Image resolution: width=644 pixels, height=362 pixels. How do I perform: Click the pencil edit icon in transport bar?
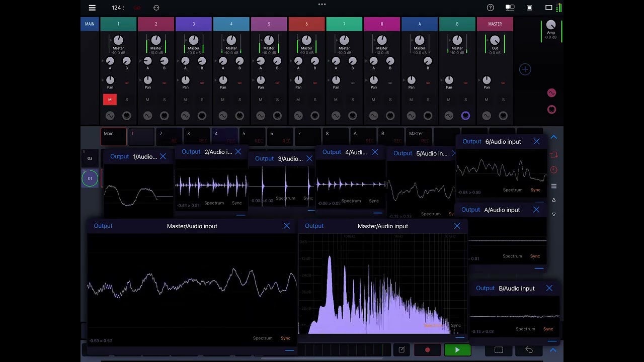(401, 350)
